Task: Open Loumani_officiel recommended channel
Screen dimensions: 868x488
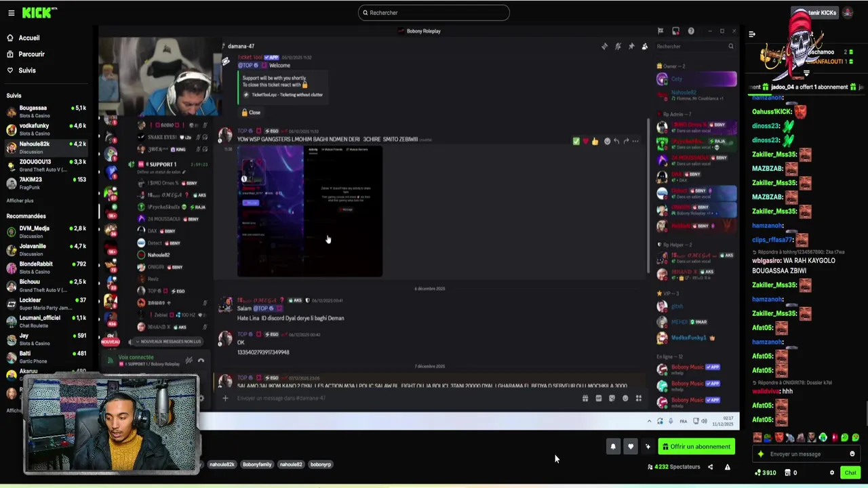Action: coord(46,321)
